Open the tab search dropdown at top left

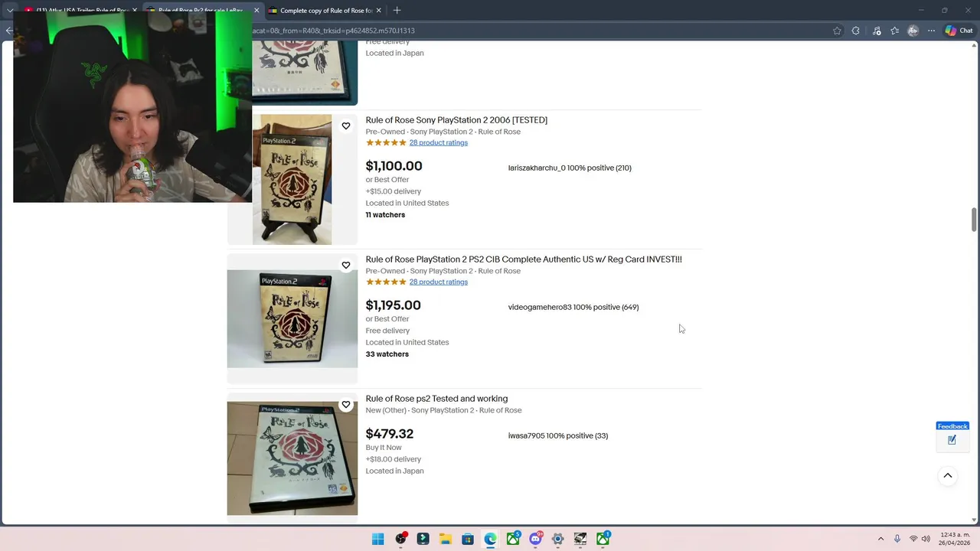coord(10,11)
